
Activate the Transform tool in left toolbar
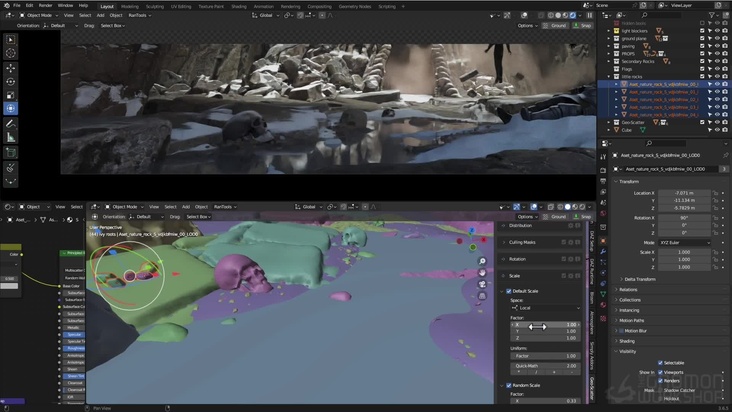coord(11,109)
